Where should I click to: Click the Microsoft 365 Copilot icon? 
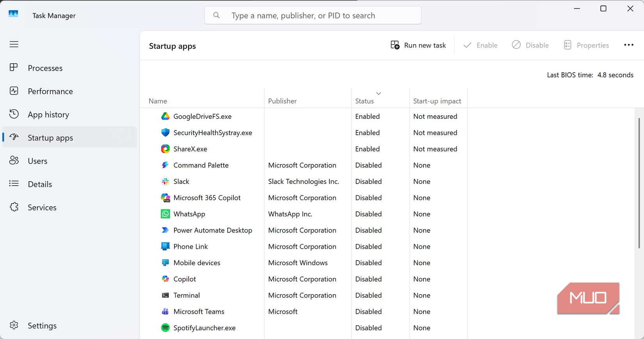165,198
